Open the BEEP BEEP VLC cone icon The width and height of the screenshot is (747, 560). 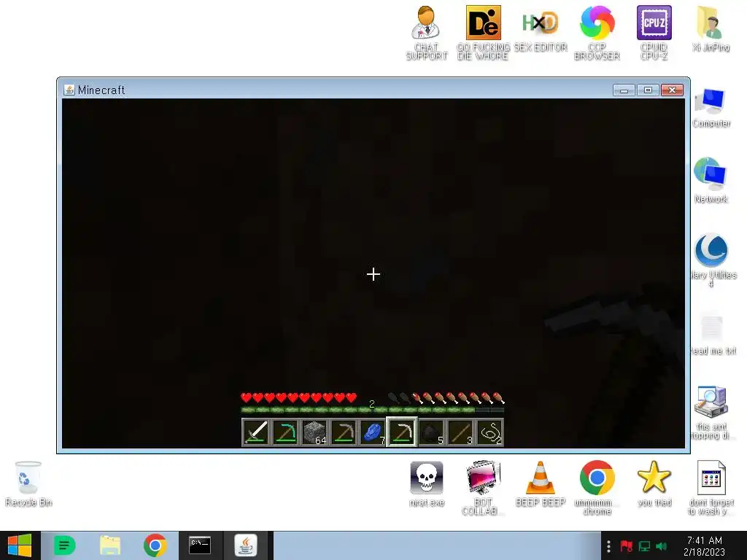point(541,484)
